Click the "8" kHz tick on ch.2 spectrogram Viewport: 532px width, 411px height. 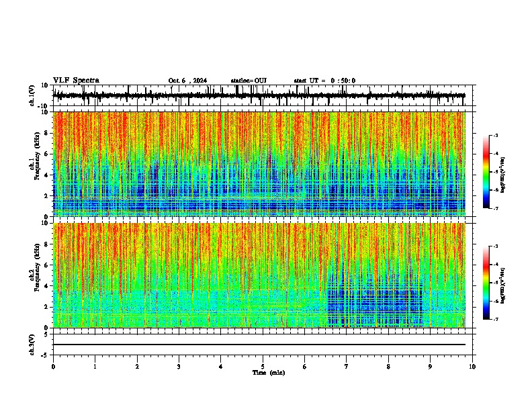click(47, 244)
